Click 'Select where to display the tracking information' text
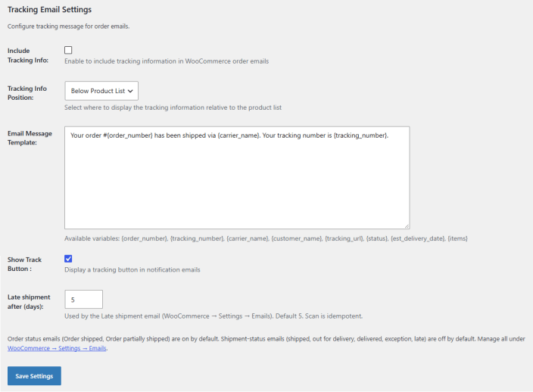 (173, 107)
